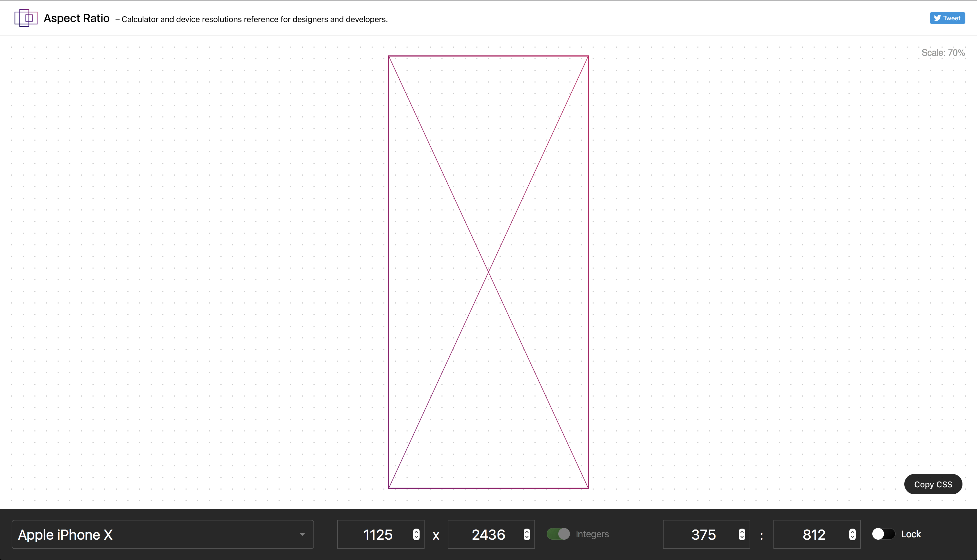Click the stepper arrows on the 375 ratio field
The width and height of the screenshot is (977, 560).
click(742, 535)
